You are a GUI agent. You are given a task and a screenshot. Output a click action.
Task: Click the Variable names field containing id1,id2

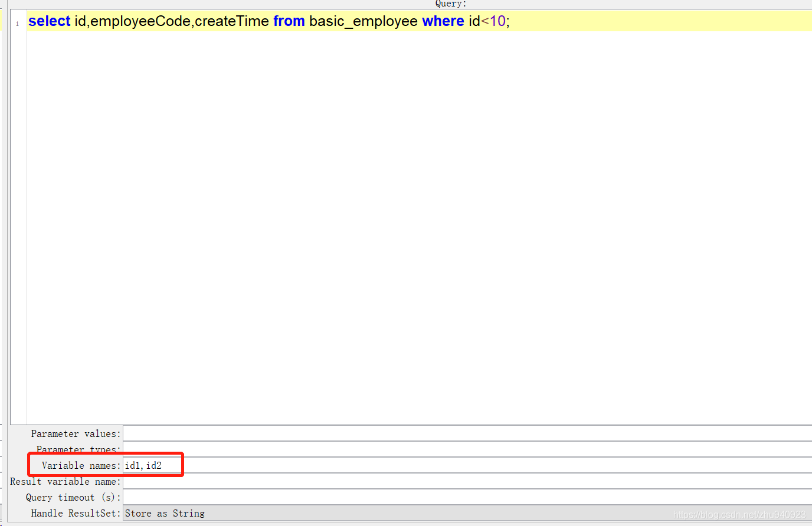pos(467,465)
